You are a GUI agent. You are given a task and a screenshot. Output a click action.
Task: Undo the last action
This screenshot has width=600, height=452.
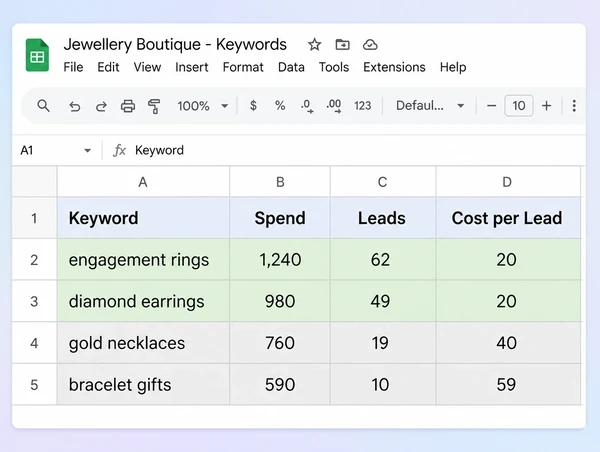(75, 106)
